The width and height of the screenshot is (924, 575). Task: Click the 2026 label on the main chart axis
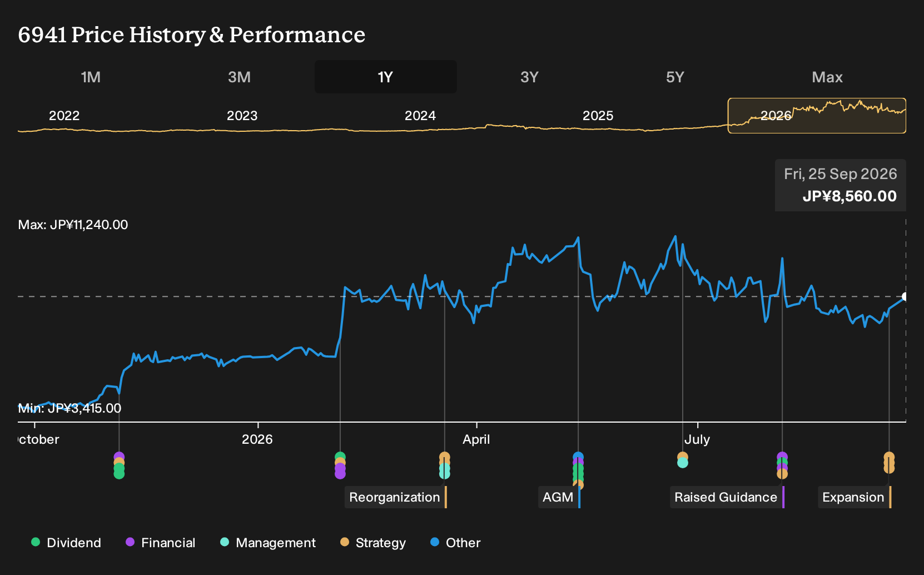pyautogui.click(x=257, y=439)
